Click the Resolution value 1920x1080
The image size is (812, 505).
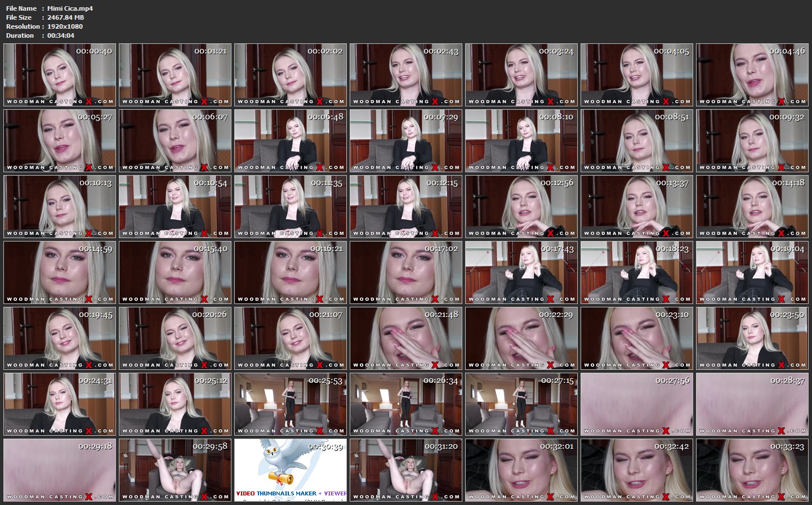click(x=65, y=26)
